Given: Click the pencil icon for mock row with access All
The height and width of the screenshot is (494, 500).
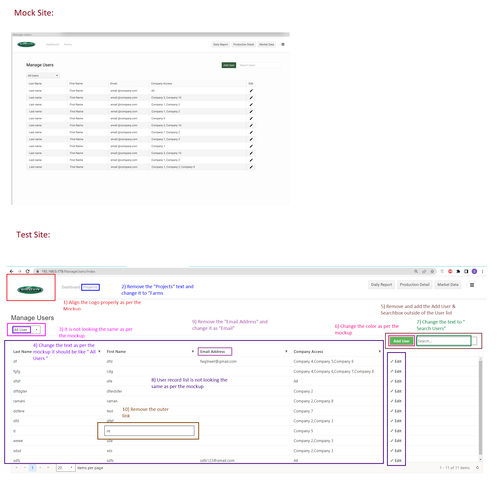Looking at the screenshot, I should point(251,91).
